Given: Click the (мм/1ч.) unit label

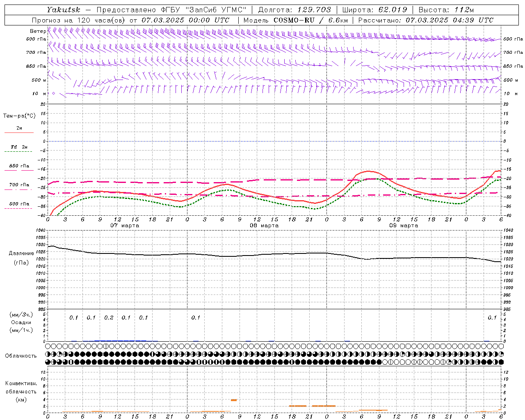Looking at the screenshot, I should (21, 330).
